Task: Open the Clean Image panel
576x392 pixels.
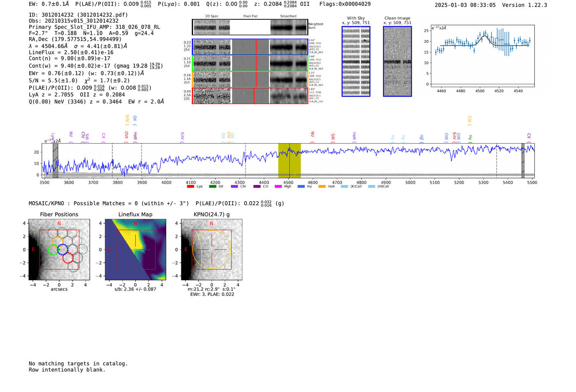Action: click(397, 61)
